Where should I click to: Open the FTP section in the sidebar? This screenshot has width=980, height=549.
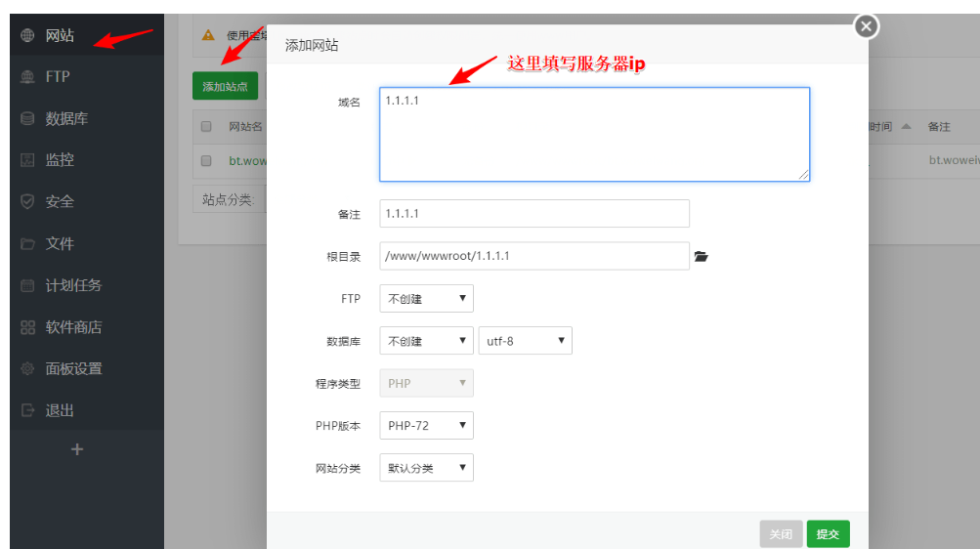[57, 76]
